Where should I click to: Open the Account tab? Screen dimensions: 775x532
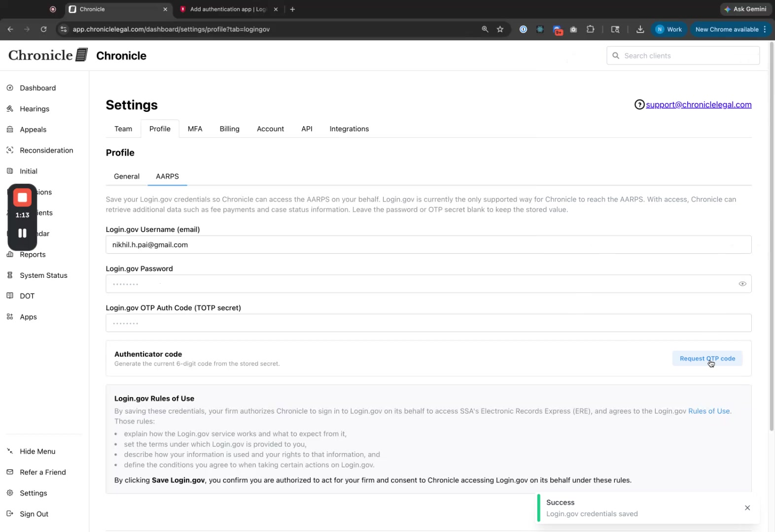[270, 129]
